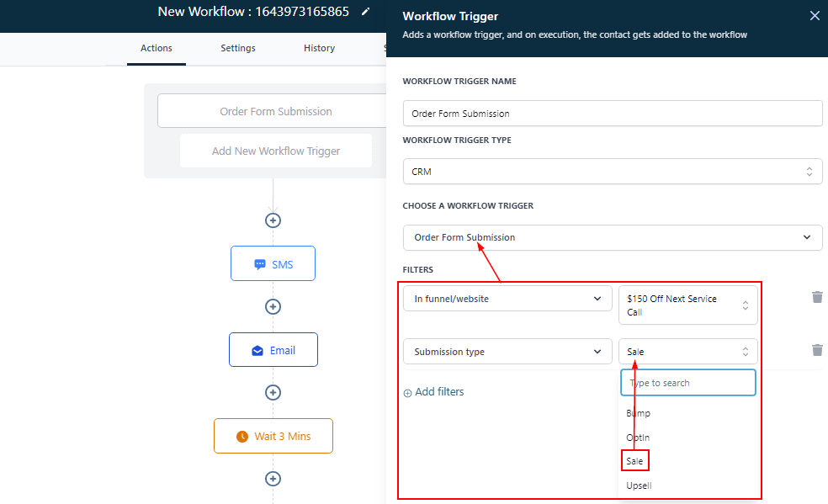Select the Order Form Submission trigger card
Viewport: 828px width, 504px height.
click(272, 111)
